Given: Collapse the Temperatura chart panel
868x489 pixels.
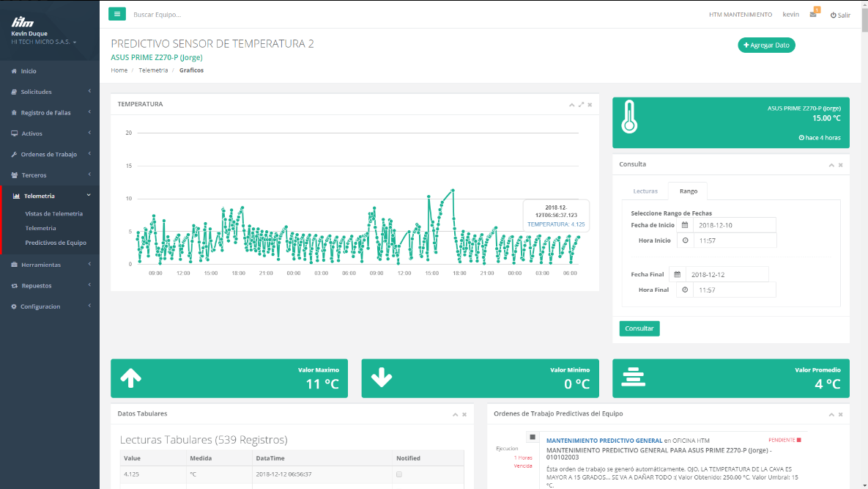Looking at the screenshot, I should click(572, 105).
